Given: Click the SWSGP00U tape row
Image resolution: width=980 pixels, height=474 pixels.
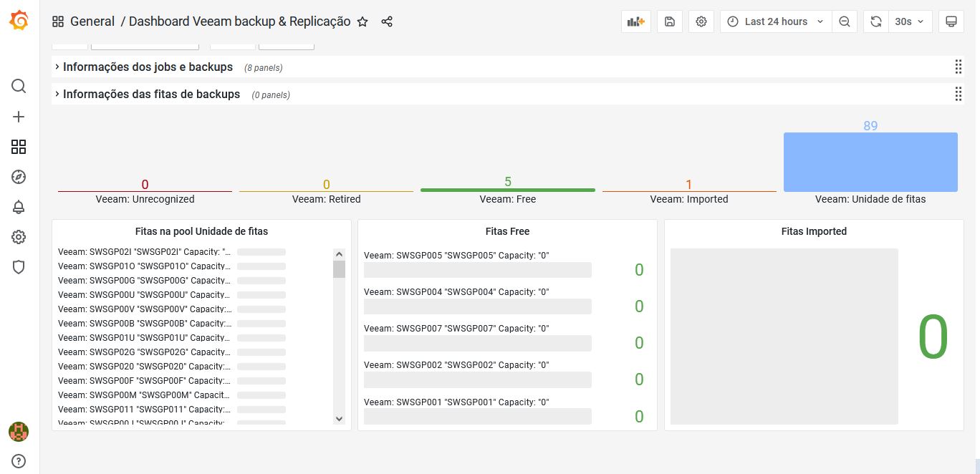Looking at the screenshot, I should click(172, 295).
